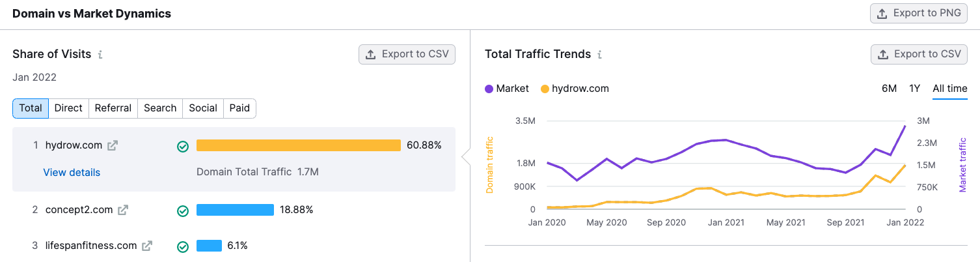This screenshot has height=262, width=980.
Task: Click the green check icon for lifespanfitness.com
Action: point(183,246)
